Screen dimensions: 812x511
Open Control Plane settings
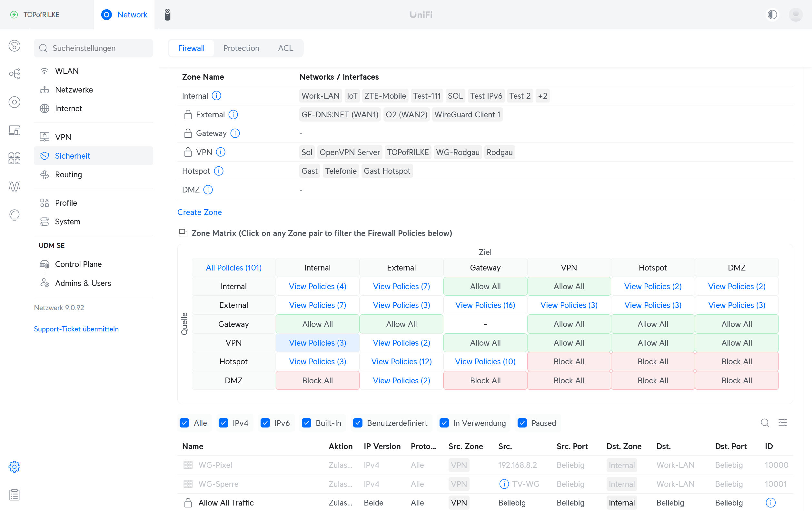94,264
